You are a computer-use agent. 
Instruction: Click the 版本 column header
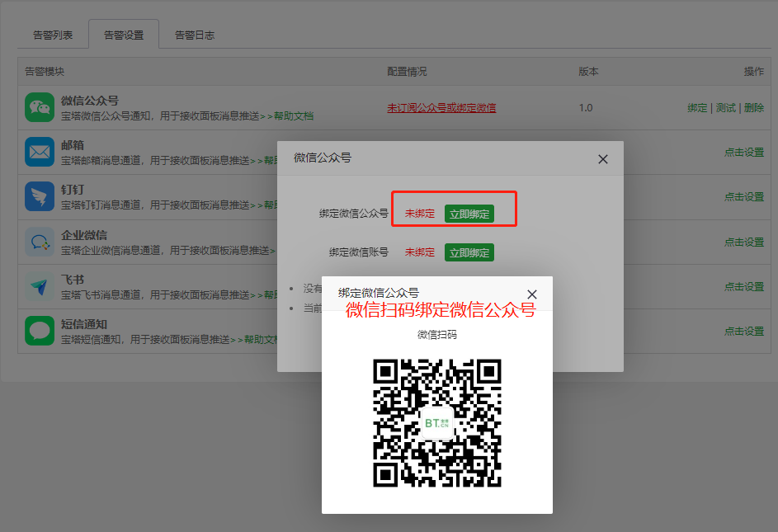click(x=588, y=72)
